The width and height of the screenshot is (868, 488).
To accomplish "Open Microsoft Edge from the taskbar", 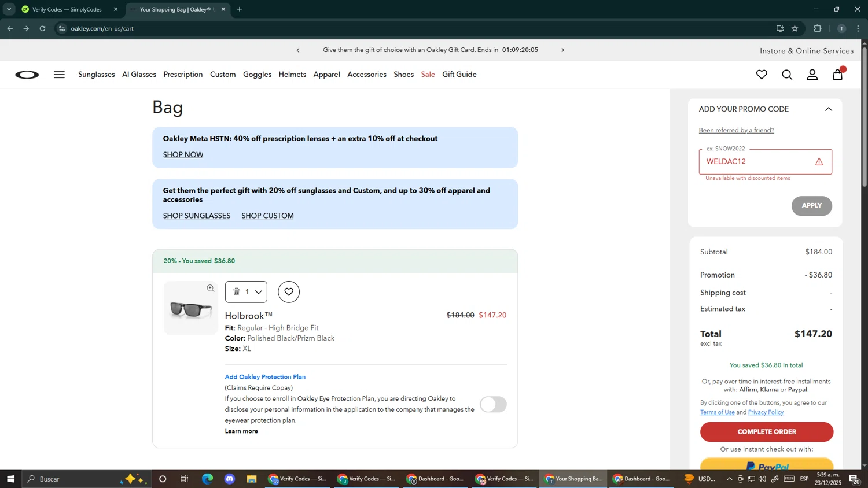I will (x=207, y=479).
